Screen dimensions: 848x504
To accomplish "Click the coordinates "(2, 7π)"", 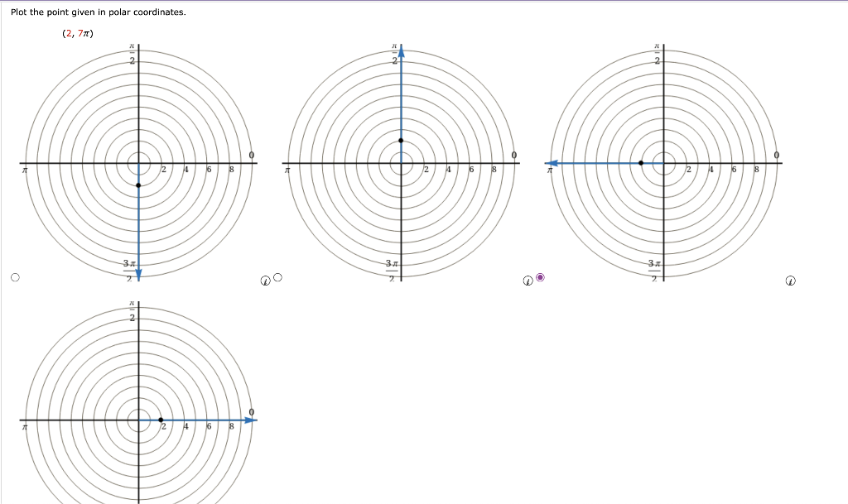I will click(78, 33).
